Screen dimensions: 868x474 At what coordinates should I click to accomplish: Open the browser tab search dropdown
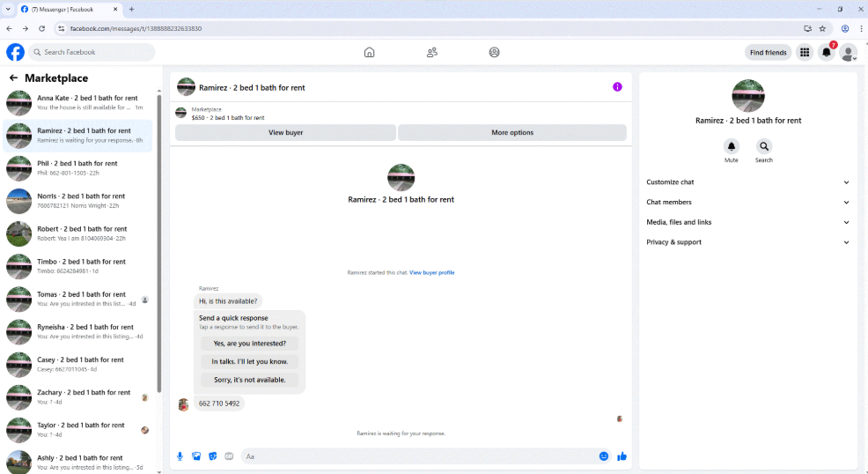8,9
